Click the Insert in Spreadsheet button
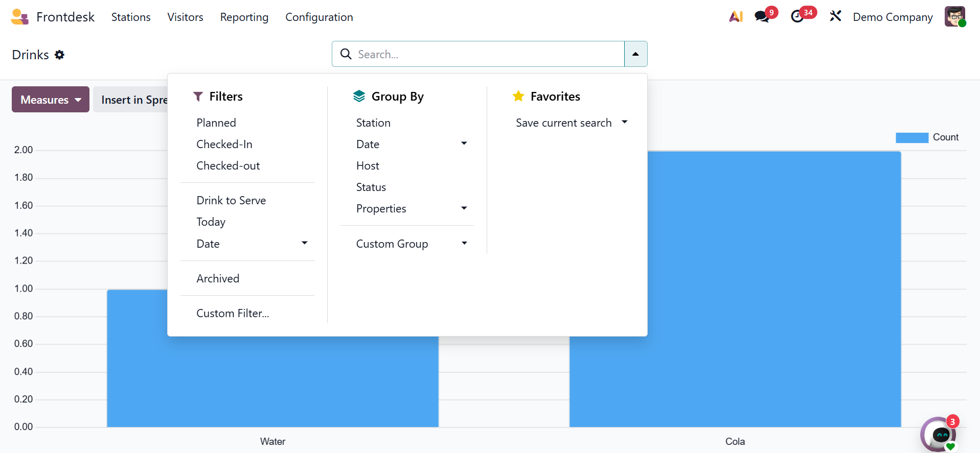 (134, 100)
